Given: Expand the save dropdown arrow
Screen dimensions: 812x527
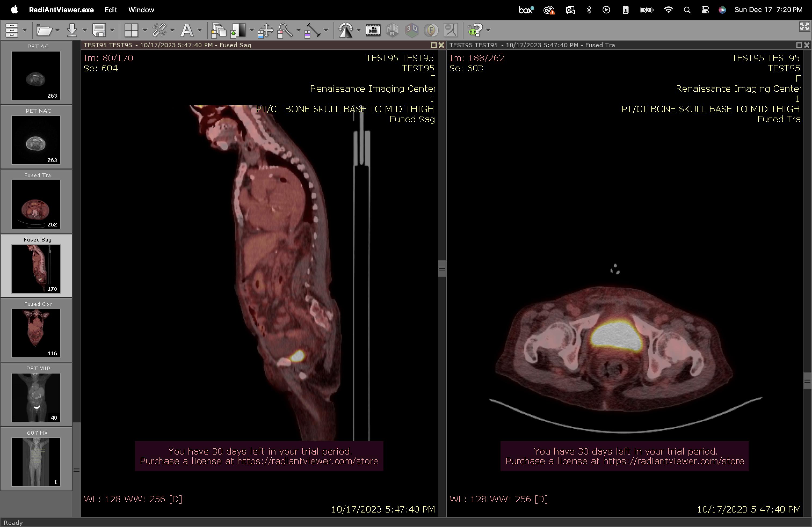Looking at the screenshot, I should pos(112,30).
